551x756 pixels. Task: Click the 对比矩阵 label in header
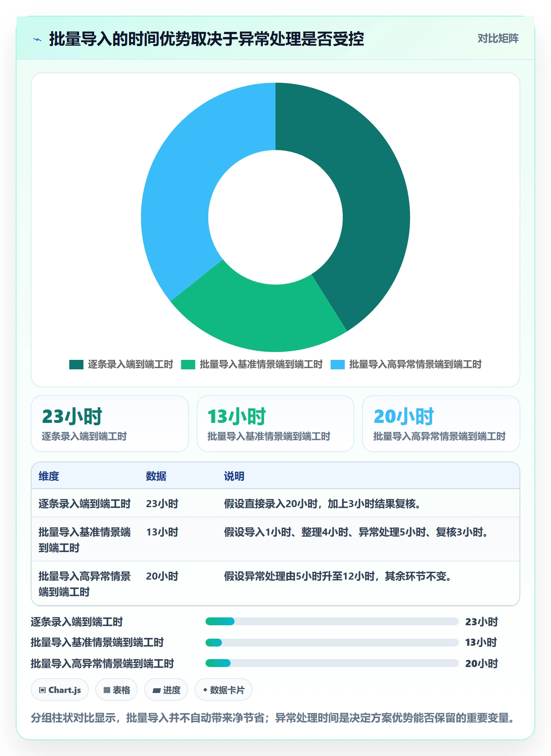coord(498,39)
